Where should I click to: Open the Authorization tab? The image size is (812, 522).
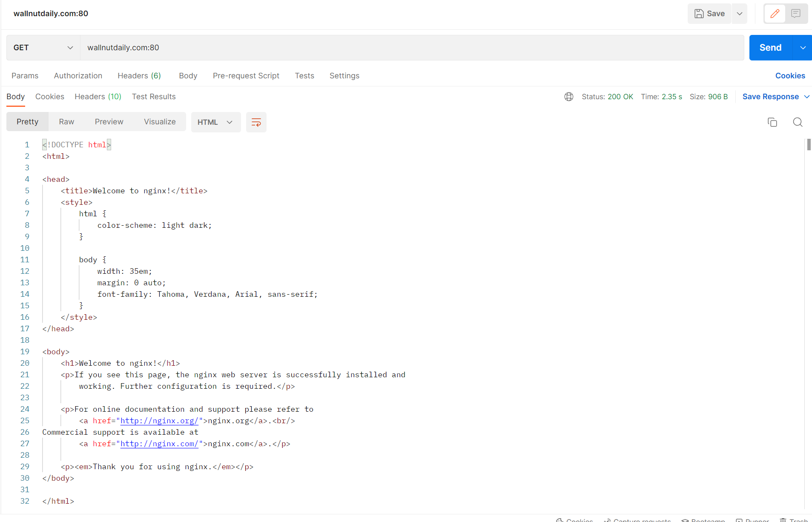78,76
